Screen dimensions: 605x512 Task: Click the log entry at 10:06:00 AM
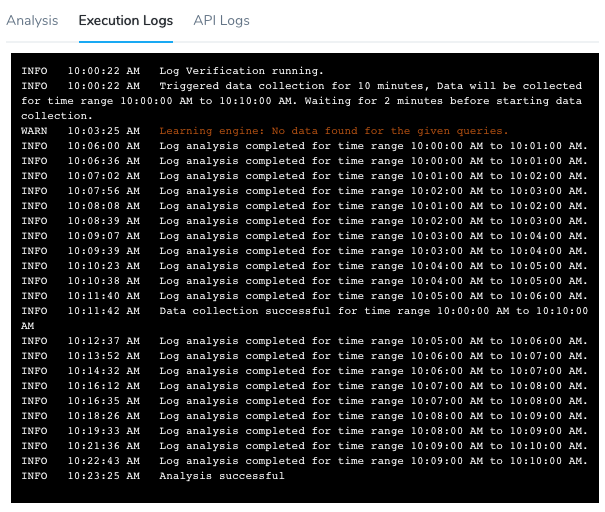pyautogui.click(x=304, y=146)
